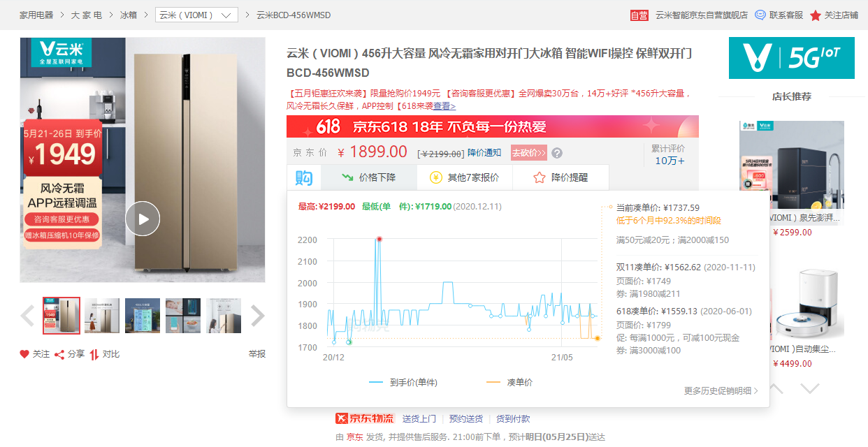Show previous product thumbnails with left arrow
The height and width of the screenshot is (447, 868).
click(x=27, y=316)
